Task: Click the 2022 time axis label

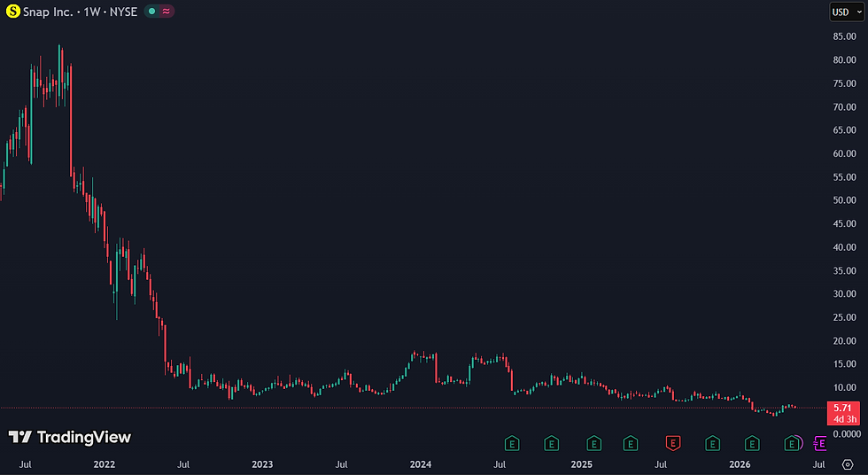Action: tap(105, 464)
